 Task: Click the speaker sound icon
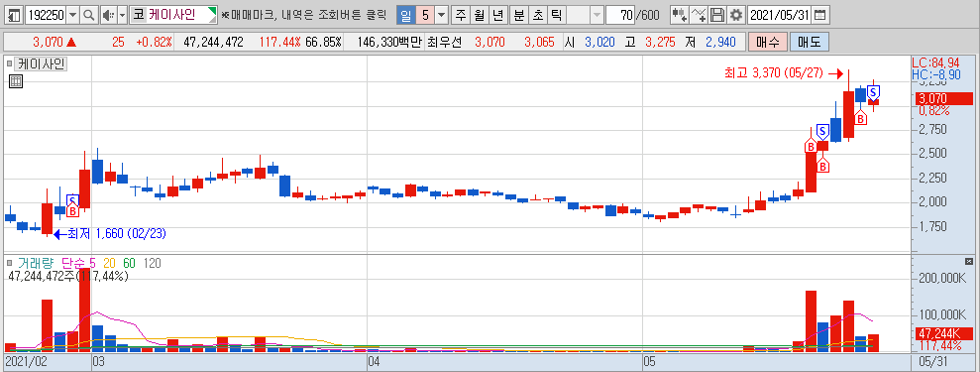[x=107, y=14]
